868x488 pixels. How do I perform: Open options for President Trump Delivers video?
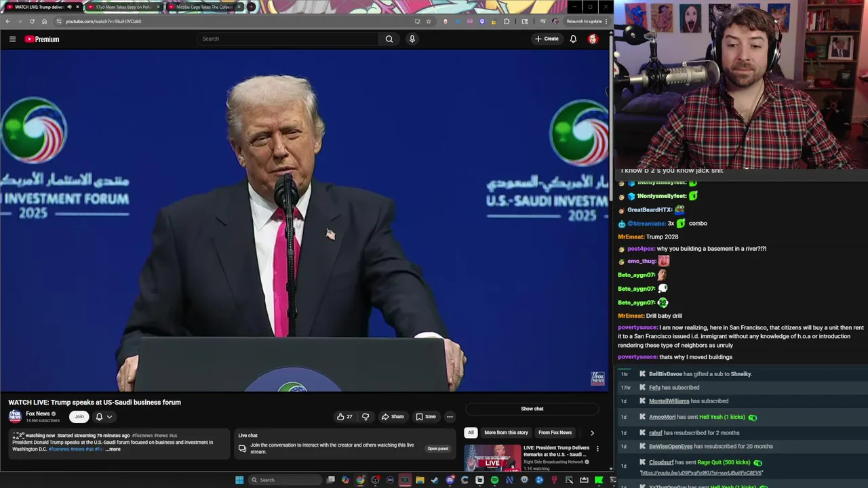597,449
